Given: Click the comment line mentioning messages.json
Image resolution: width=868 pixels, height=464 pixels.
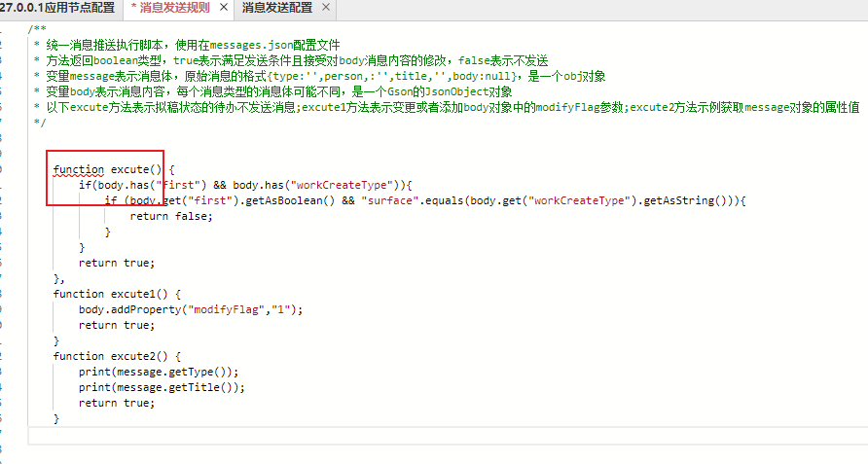Looking at the screenshot, I should [x=187, y=45].
